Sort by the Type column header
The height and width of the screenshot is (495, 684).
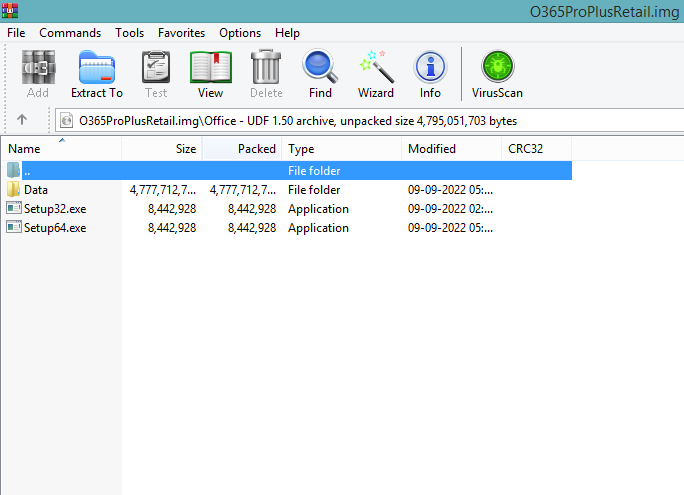click(x=342, y=149)
